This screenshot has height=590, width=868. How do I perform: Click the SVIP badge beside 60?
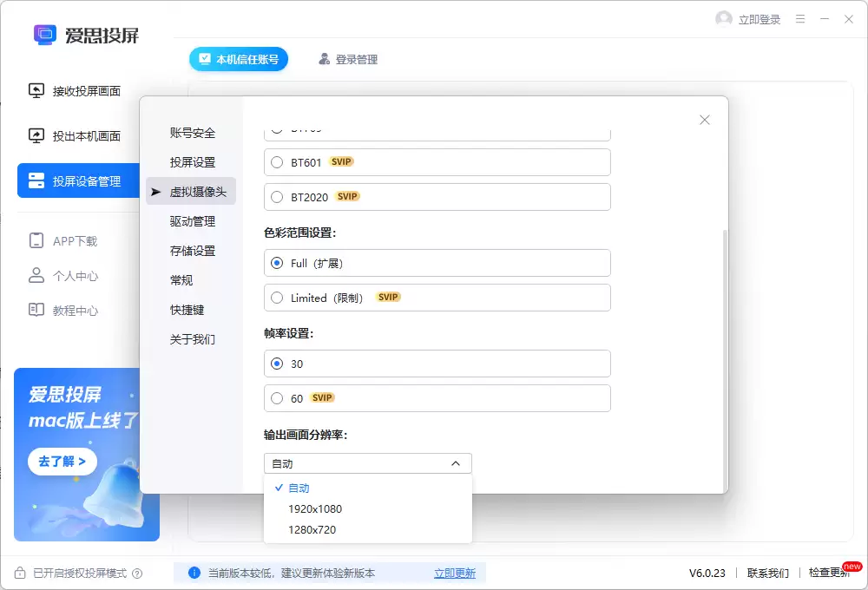[x=322, y=398]
